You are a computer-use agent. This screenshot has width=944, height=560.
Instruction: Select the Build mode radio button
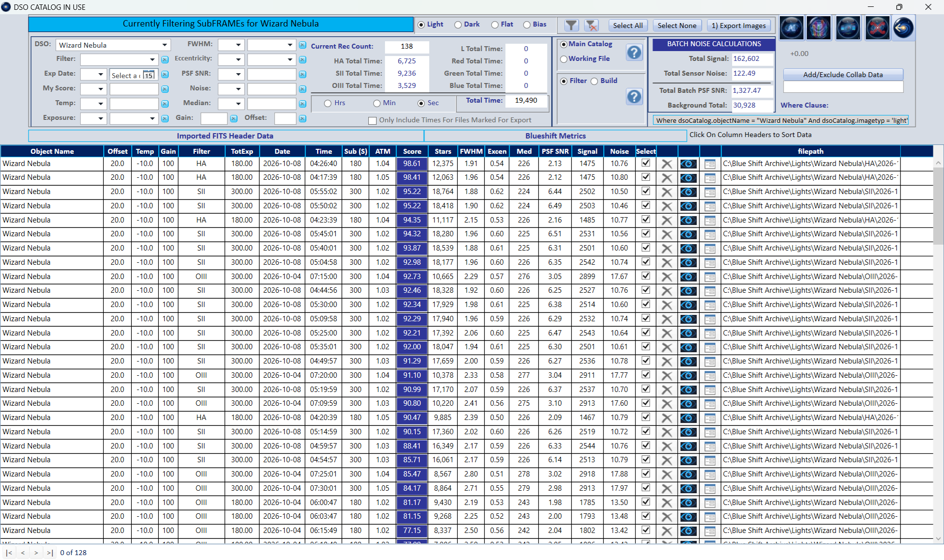point(594,81)
